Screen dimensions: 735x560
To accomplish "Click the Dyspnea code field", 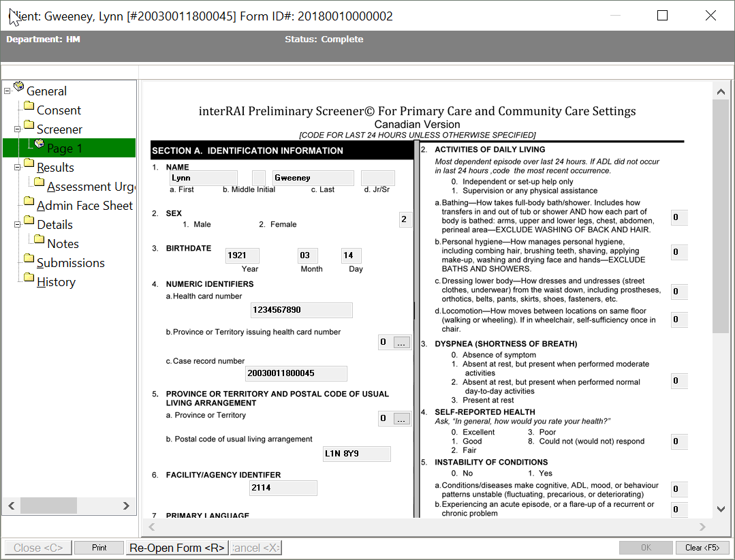I will [x=679, y=381].
